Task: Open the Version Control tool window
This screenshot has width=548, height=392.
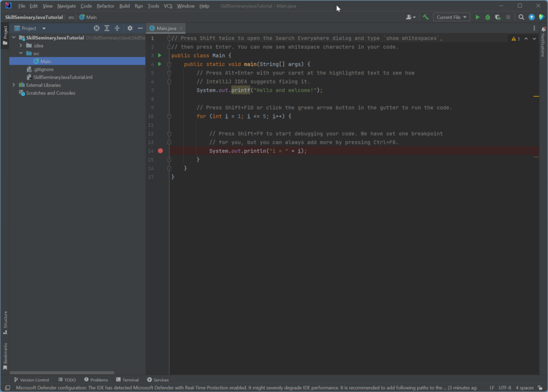Action: pyautogui.click(x=32, y=380)
